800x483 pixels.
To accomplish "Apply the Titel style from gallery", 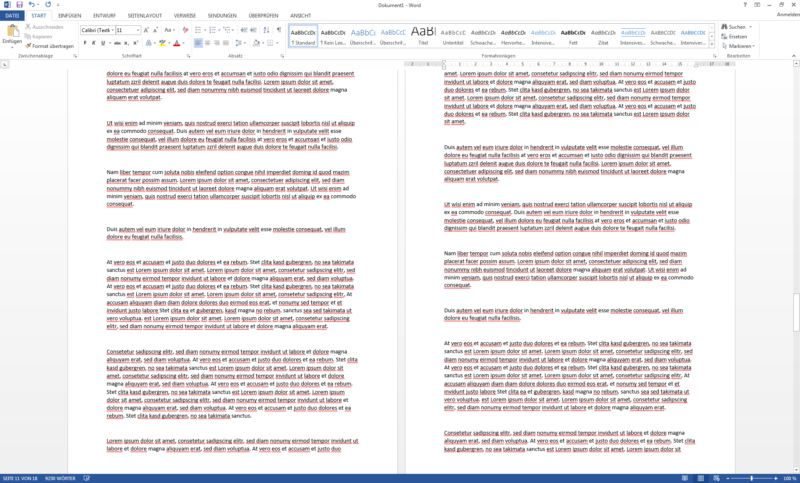I will click(x=423, y=35).
